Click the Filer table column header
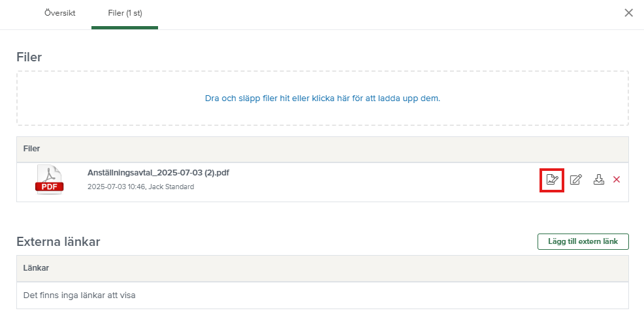Screen dimensions: 644x317 [x=31, y=149]
